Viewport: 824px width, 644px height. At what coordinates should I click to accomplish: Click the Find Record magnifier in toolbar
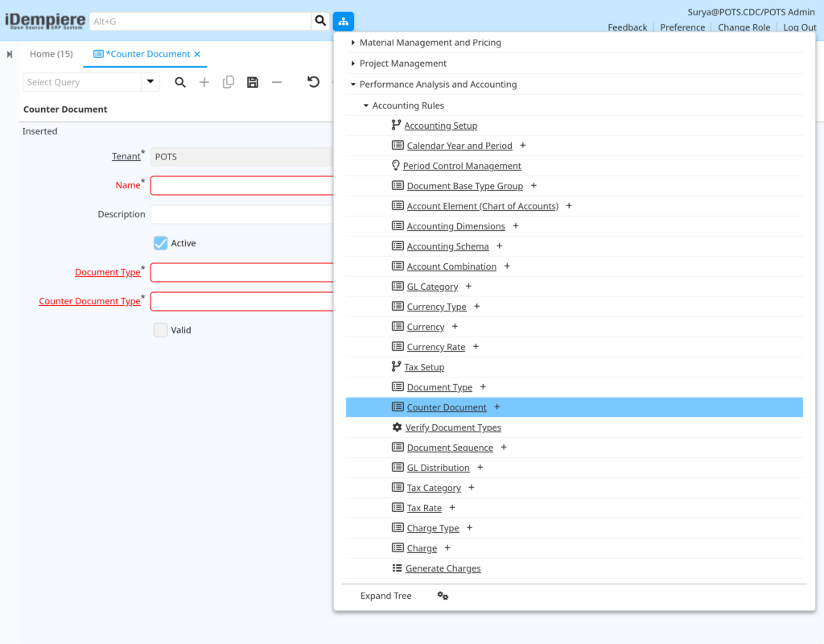(179, 83)
